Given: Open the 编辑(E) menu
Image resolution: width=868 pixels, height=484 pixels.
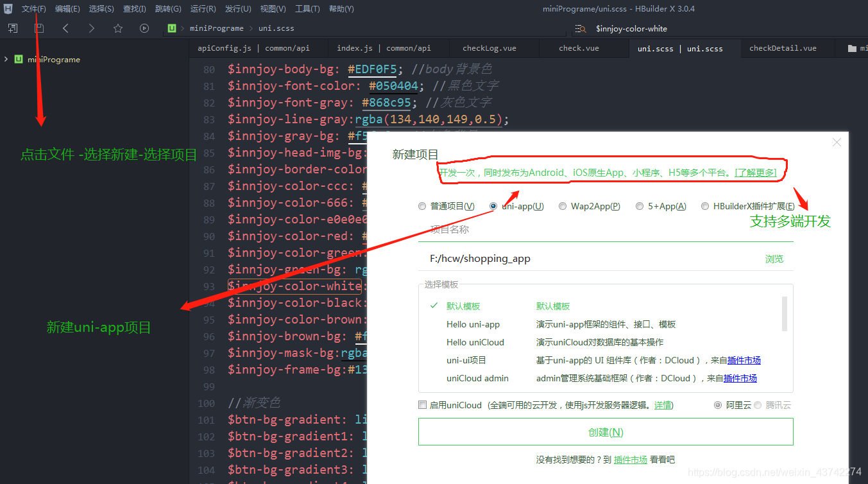Looking at the screenshot, I should click(x=67, y=9).
